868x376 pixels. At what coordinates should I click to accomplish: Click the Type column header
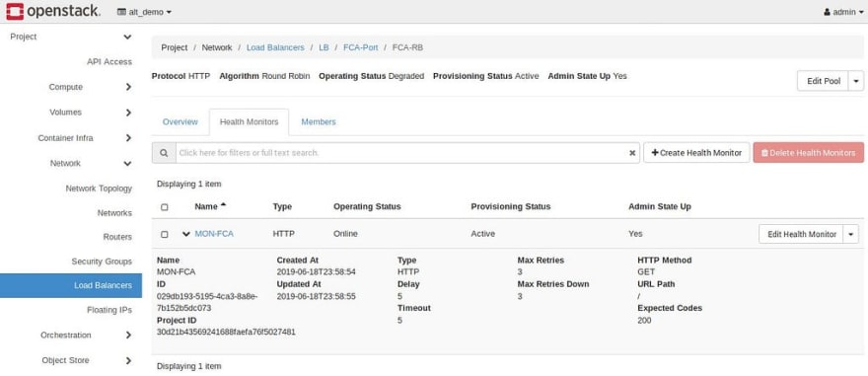282,206
